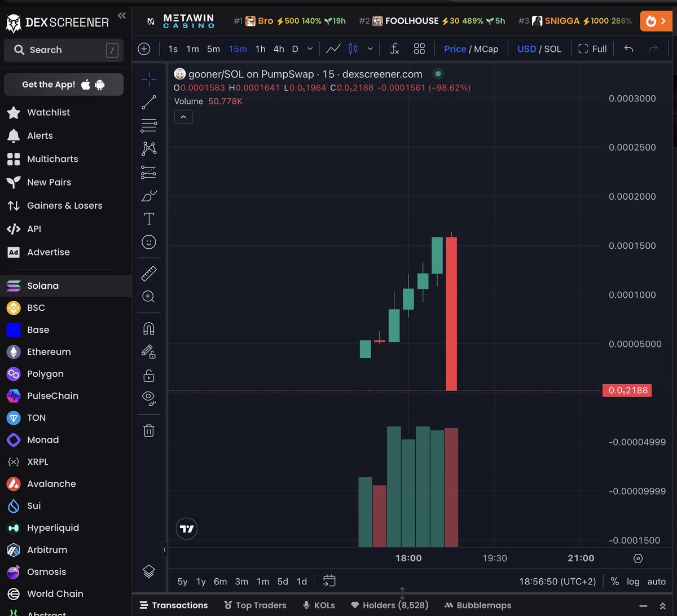
Task: Set chart range to 5d
Action: (x=283, y=581)
